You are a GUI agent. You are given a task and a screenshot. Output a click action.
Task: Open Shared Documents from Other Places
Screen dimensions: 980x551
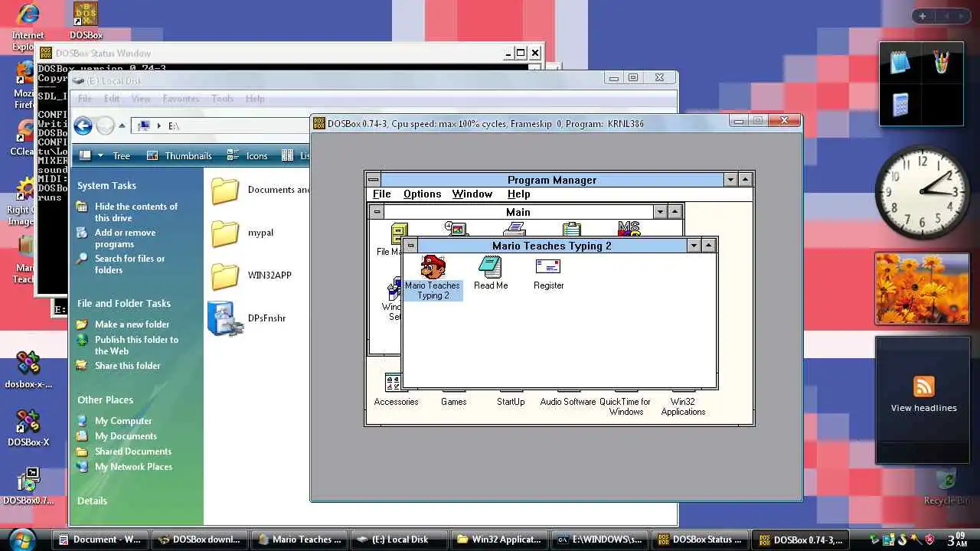[x=132, y=452]
